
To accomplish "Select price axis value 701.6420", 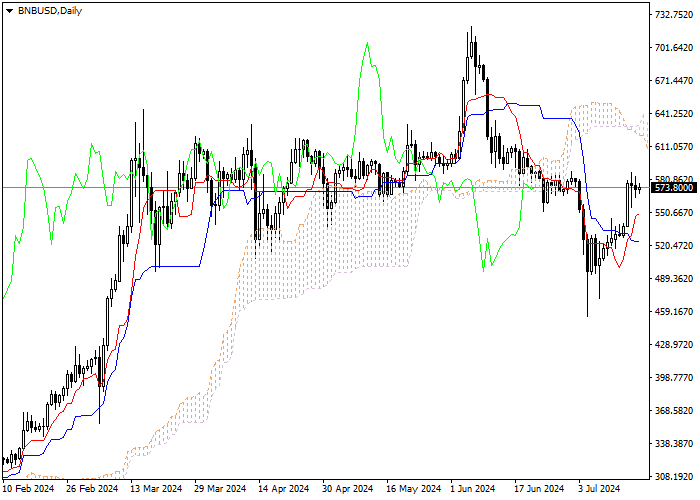I will click(674, 48).
